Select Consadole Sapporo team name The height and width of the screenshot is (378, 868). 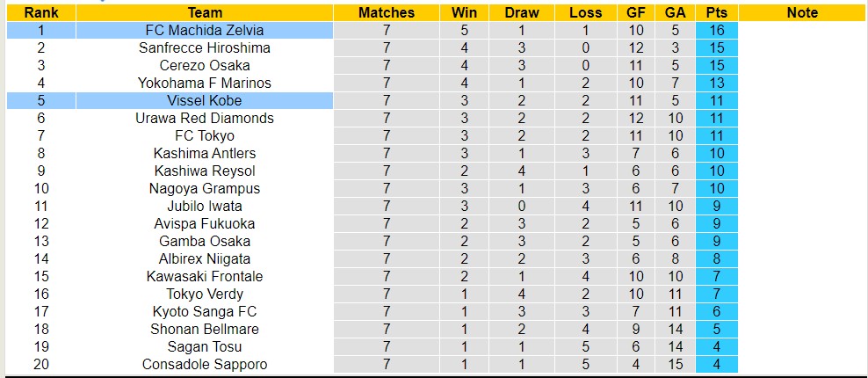(x=205, y=364)
